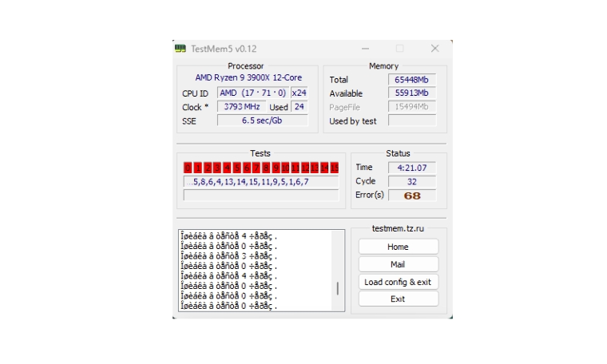The image size is (607, 364).
Task: Select red test block 15
Action: (x=335, y=168)
